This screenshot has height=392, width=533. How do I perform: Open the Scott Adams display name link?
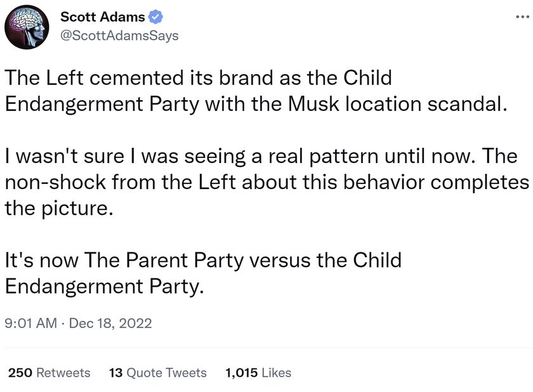click(103, 17)
